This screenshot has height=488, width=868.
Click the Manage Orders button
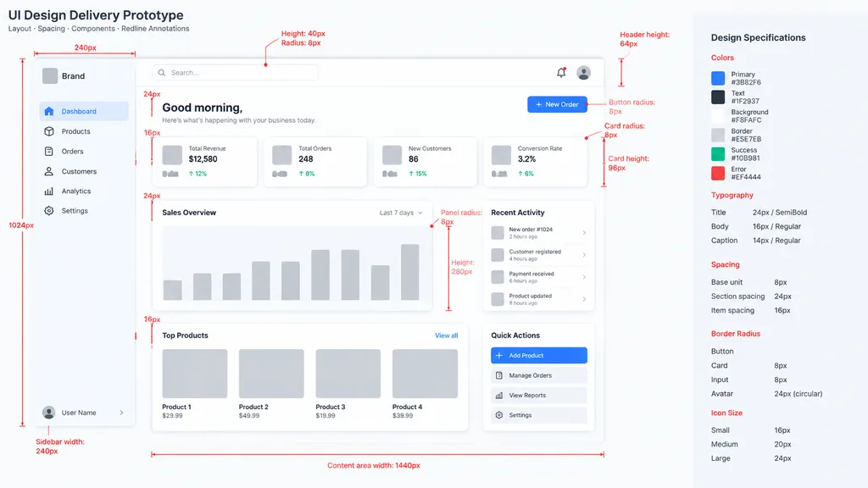click(538, 375)
